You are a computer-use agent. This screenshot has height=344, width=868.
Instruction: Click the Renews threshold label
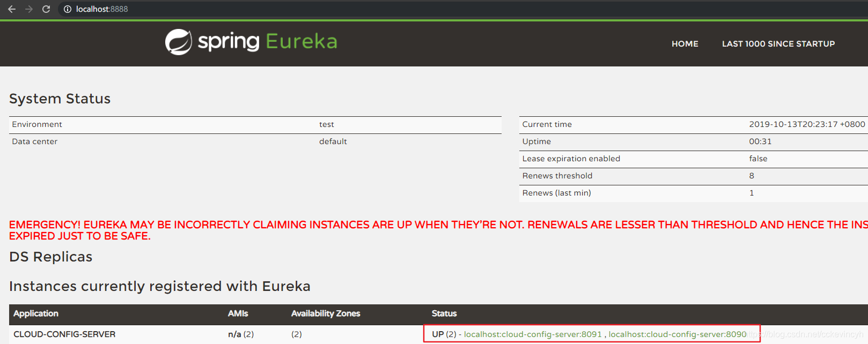pyautogui.click(x=557, y=176)
